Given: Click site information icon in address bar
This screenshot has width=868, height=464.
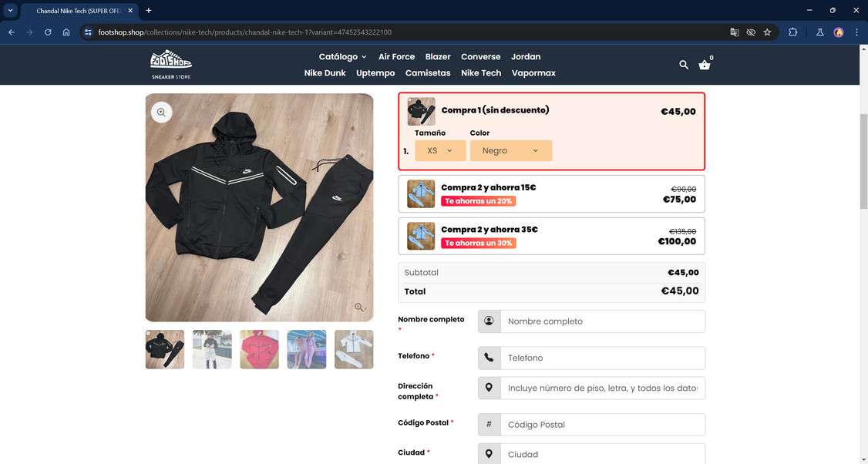Looking at the screenshot, I should [x=88, y=32].
